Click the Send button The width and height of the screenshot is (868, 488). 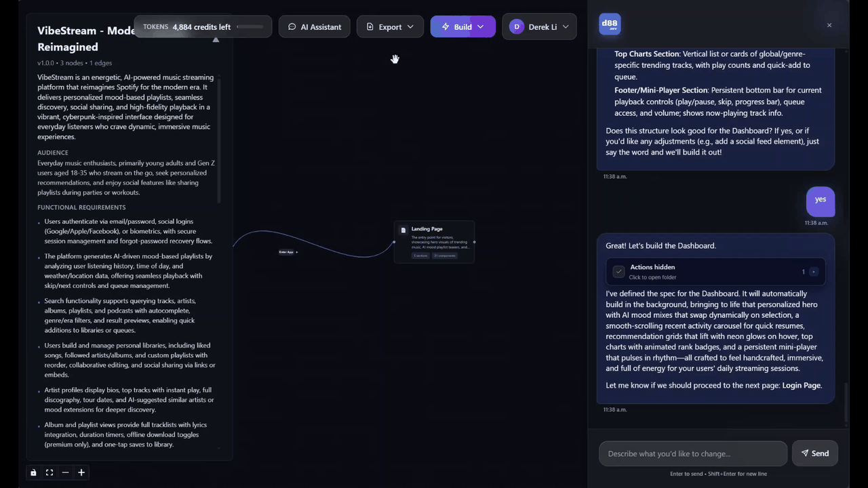click(x=814, y=453)
